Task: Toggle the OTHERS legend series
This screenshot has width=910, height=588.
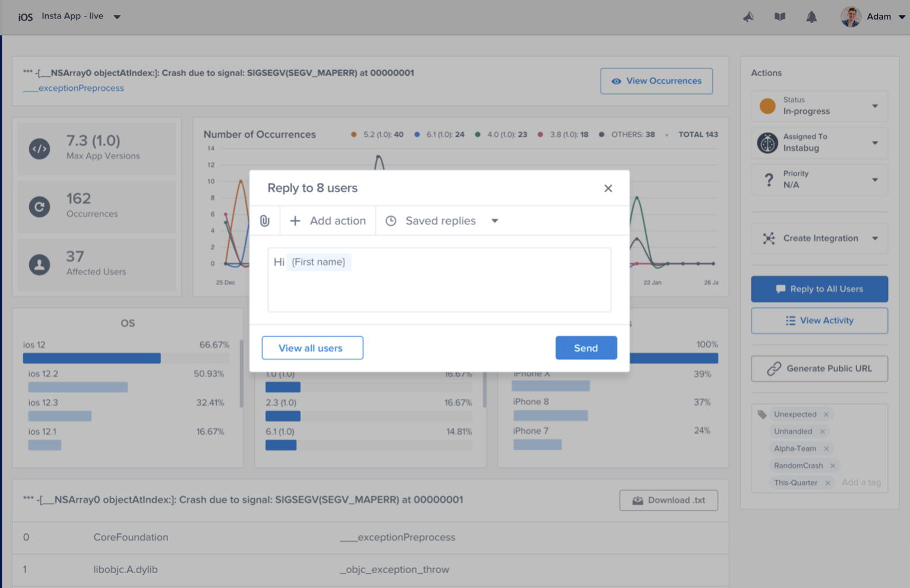Action: 627,135
